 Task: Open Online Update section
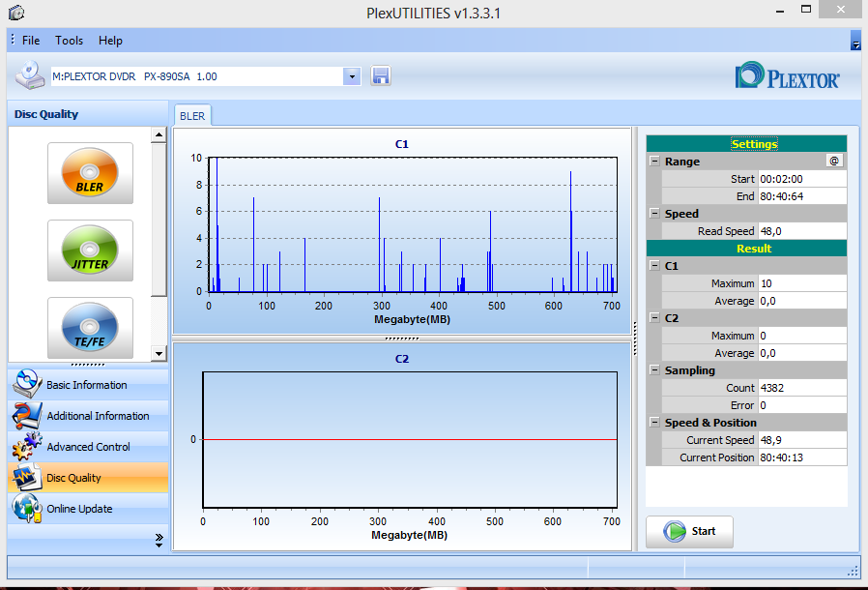89,509
